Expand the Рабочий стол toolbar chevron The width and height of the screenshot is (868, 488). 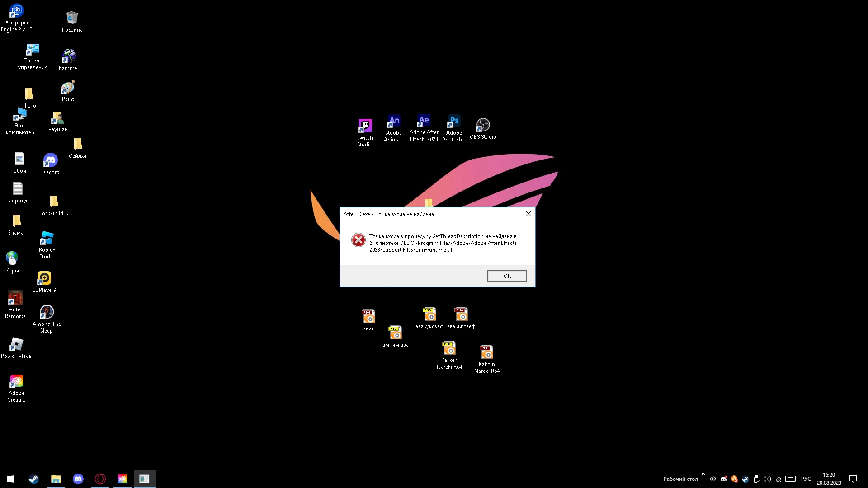(703, 474)
